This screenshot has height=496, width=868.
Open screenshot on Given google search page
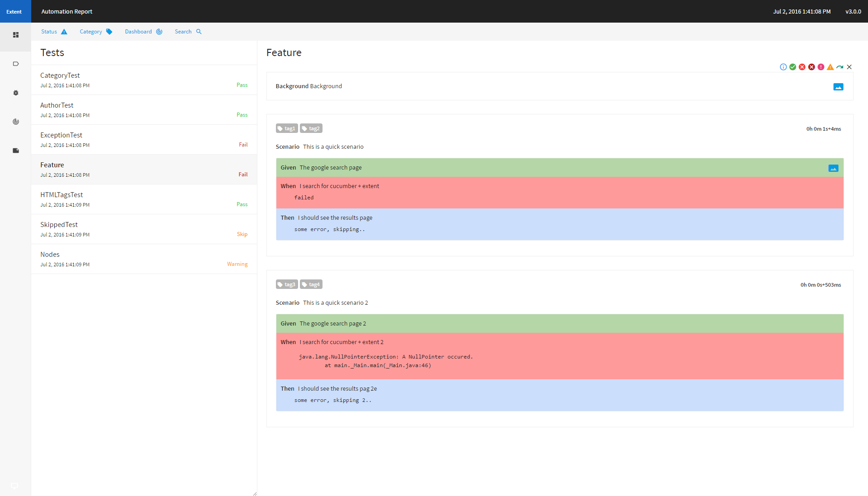(833, 168)
